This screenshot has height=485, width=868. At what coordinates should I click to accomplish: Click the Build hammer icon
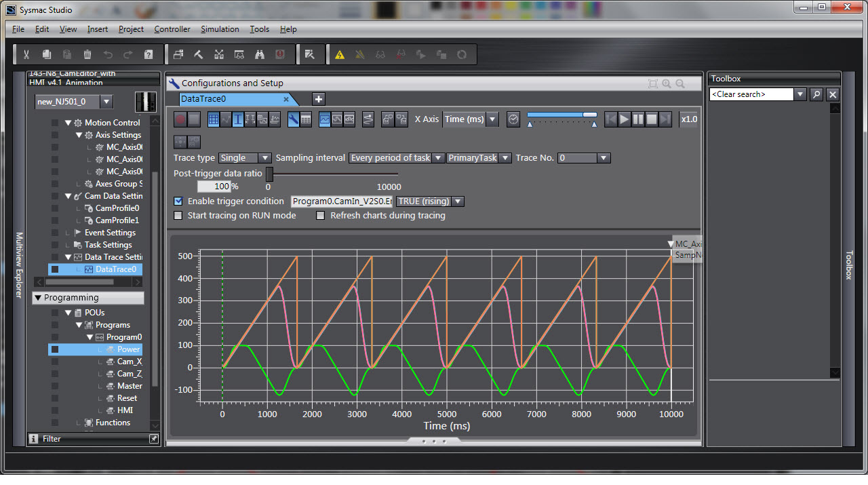199,55
